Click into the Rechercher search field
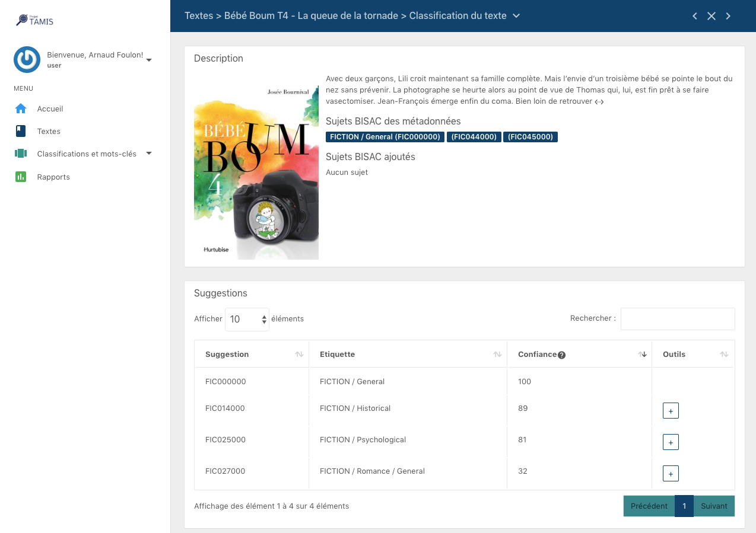The width and height of the screenshot is (756, 533). pos(678,319)
